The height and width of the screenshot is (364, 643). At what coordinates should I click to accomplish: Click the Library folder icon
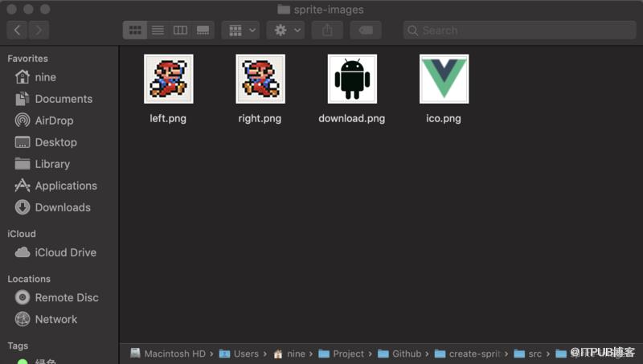[x=23, y=164]
